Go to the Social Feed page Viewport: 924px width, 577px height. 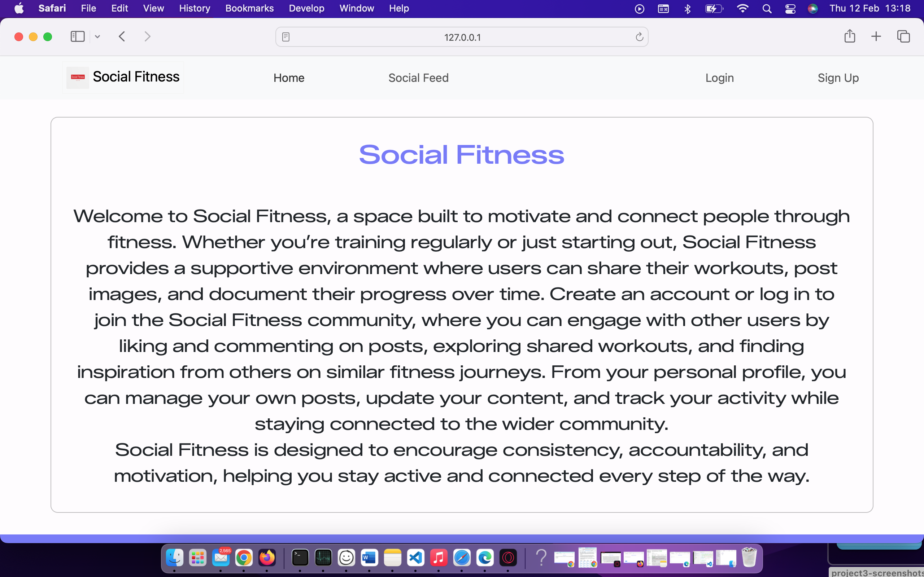coord(418,78)
